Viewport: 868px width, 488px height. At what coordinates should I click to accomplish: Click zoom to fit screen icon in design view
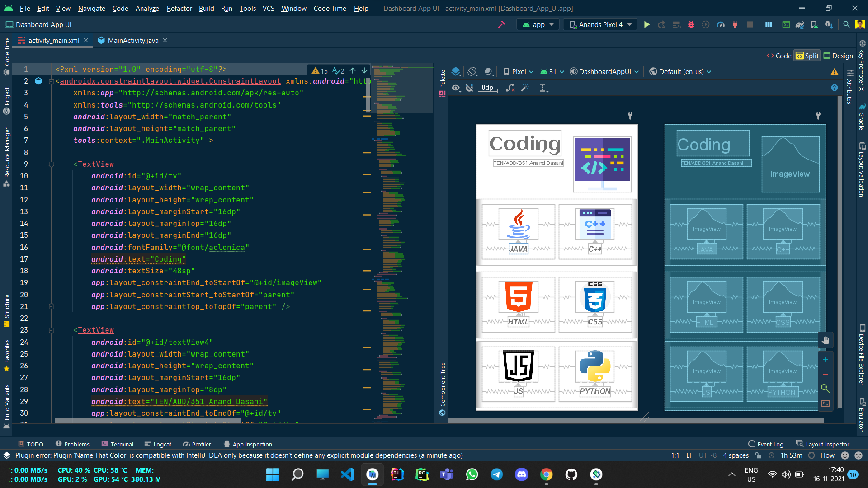tap(826, 404)
